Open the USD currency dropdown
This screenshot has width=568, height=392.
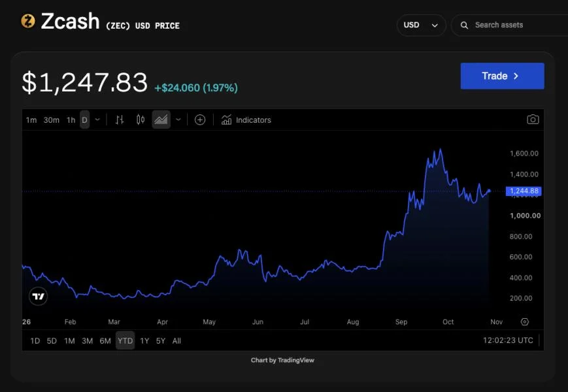pyautogui.click(x=421, y=25)
